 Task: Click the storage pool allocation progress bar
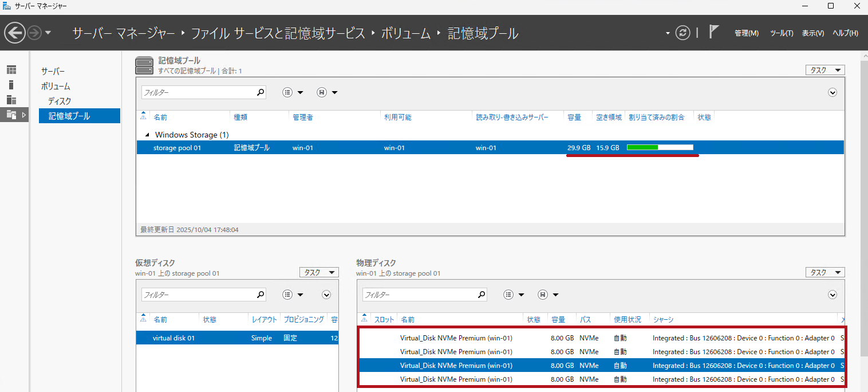(x=660, y=147)
